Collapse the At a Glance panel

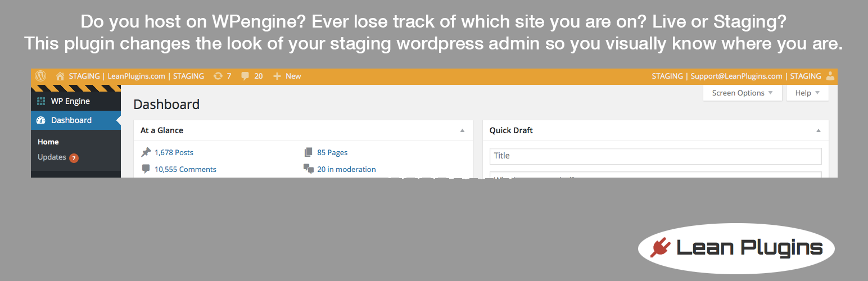pyautogui.click(x=462, y=130)
